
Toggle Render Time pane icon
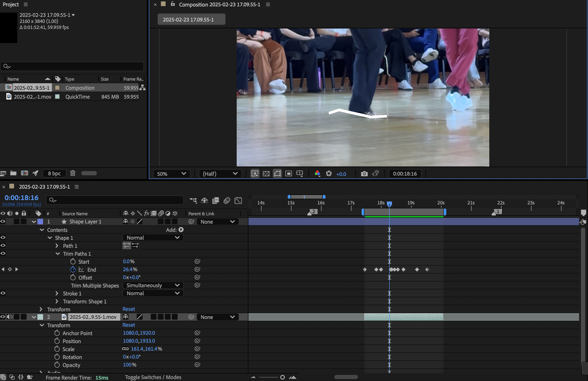pyautogui.click(x=30, y=377)
